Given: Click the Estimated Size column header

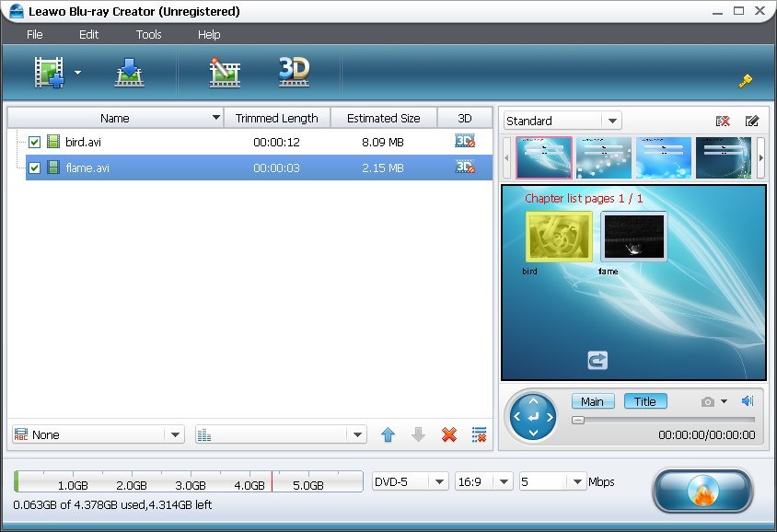Looking at the screenshot, I should pos(384,118).
